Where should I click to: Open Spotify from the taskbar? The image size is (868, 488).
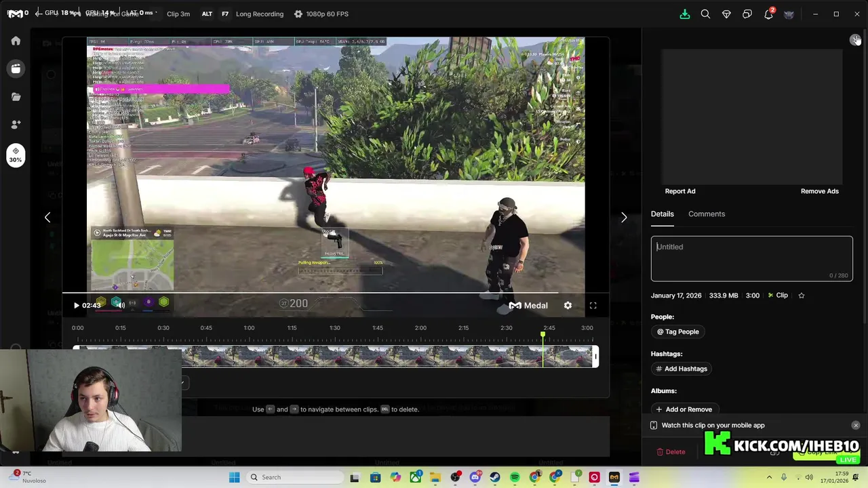pyautogui.click(x=515, y=477)
